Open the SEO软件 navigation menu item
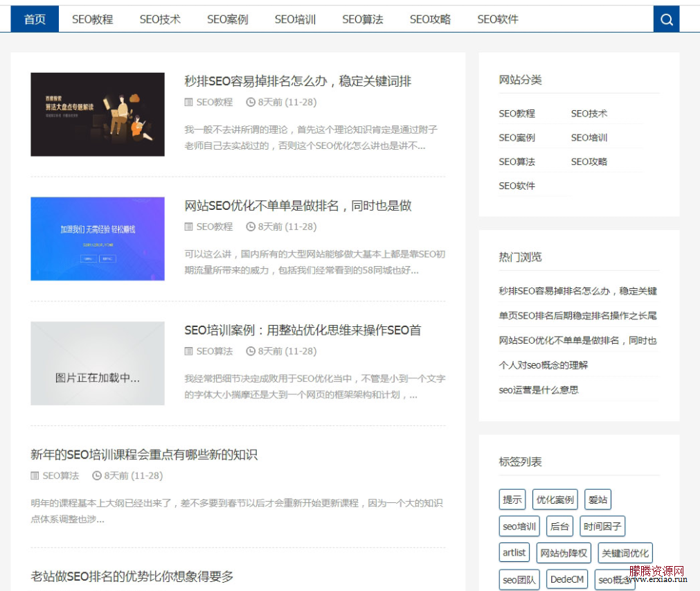This screenshot has height=591, width=700. pos(498,19)
